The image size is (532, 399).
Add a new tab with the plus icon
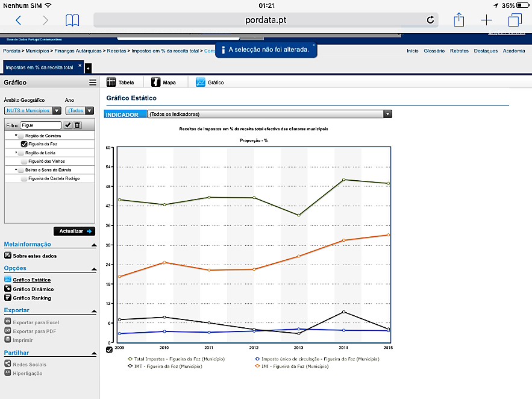point(486,20)
